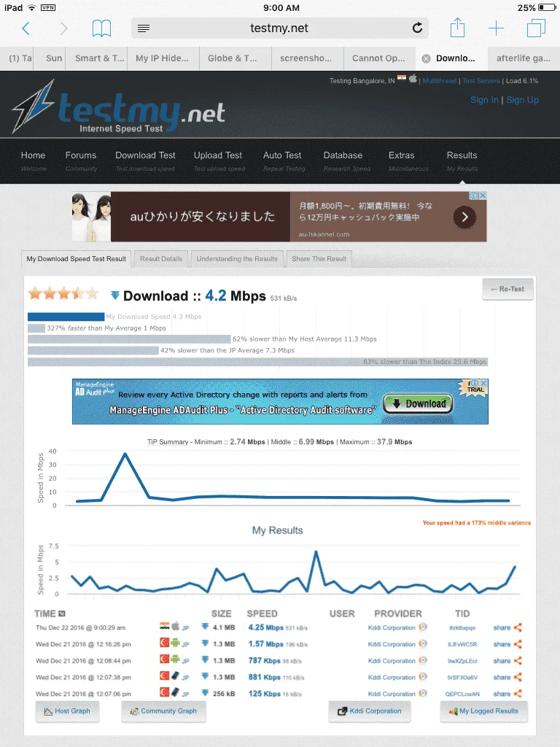Open the Forums menu item

[81, 160]
